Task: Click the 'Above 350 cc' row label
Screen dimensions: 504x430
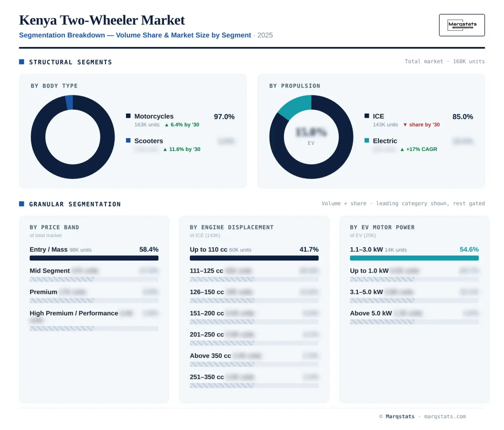Action: click(210, 356)
